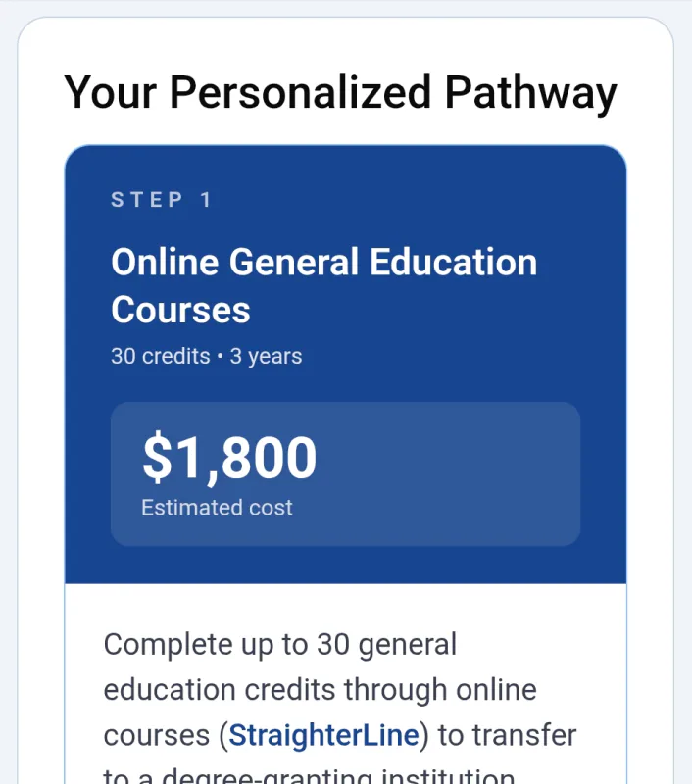The width and height of the screenshot is (692, 784).
Task: Click the Your Personalized Pathway heading
Action: tap(340, 92)
